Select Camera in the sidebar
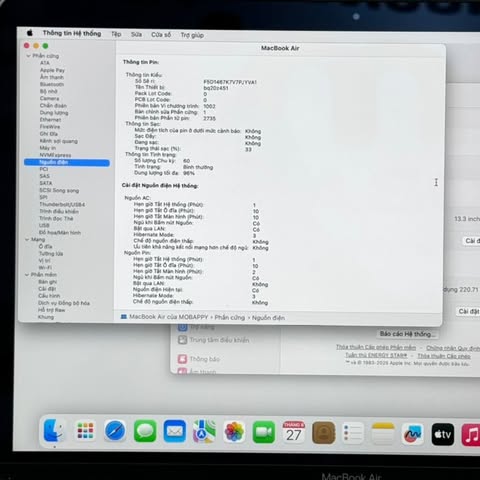The width and height of the screenshot is (480, 480). (x=49, y=98)
